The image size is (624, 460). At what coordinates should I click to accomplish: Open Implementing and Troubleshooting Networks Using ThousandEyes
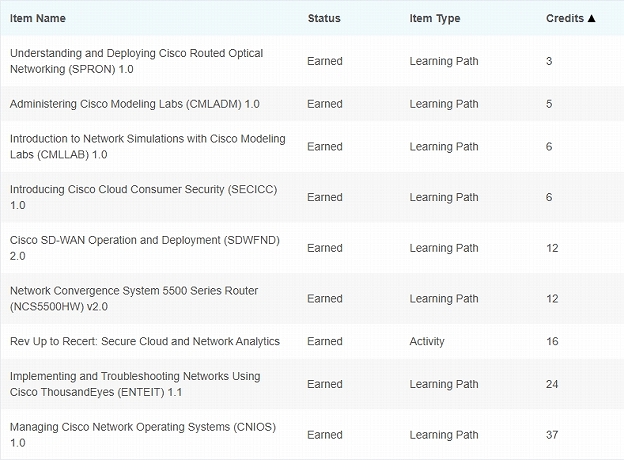tap(135, 384)
